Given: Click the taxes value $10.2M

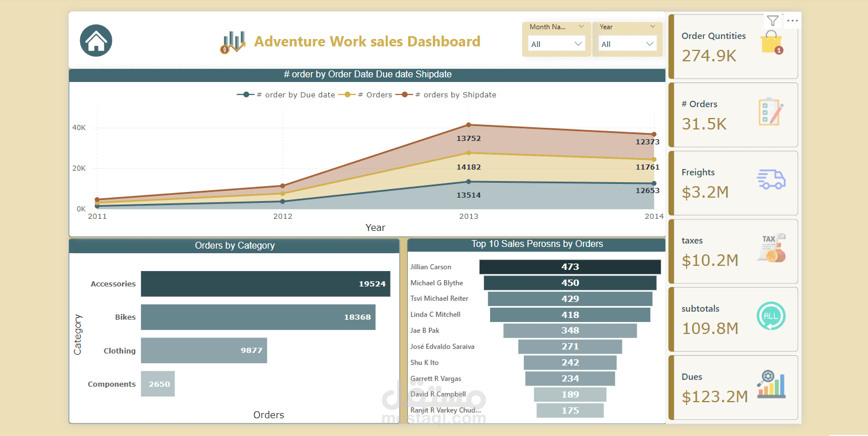Looking at the screenshot, I should point(710,261).
